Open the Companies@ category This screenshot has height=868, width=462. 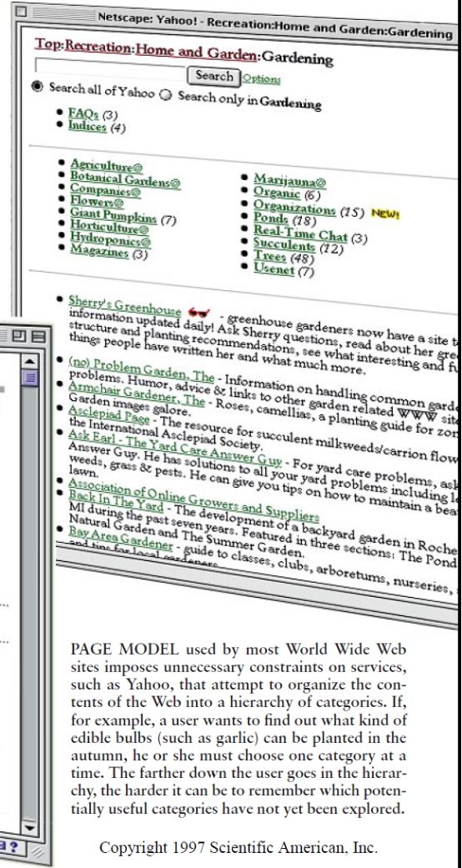[x=105, y=190]
